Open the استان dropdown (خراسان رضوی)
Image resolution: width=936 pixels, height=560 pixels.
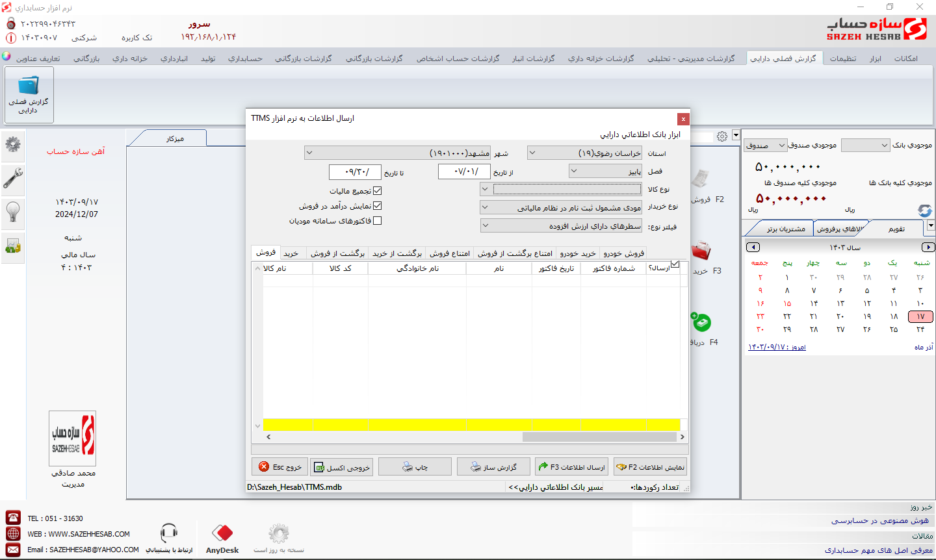(x=584, y=153)
